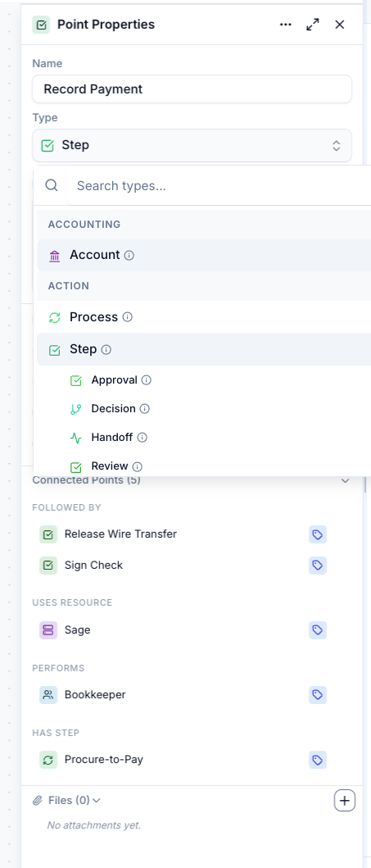The image size is (371, 868).
Task: Click the ACTION group header
Action: click(x=69, y=286)
